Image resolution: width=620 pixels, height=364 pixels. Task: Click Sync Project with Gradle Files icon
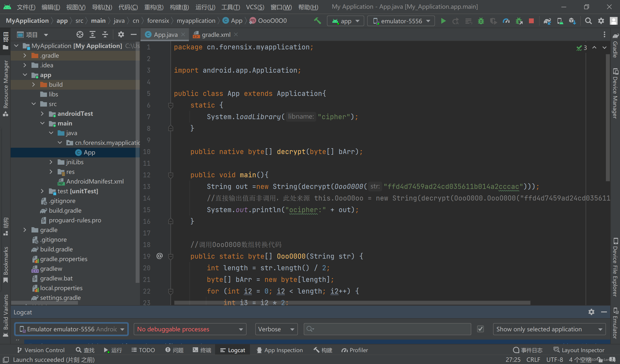click(547, 21)
